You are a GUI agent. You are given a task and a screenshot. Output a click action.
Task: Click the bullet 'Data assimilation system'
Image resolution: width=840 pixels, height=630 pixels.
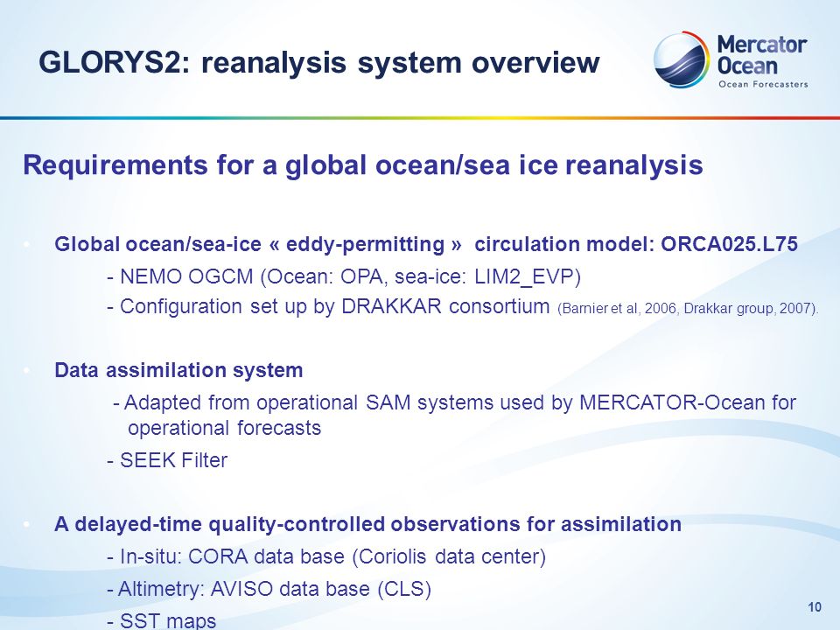pos(178,370)
